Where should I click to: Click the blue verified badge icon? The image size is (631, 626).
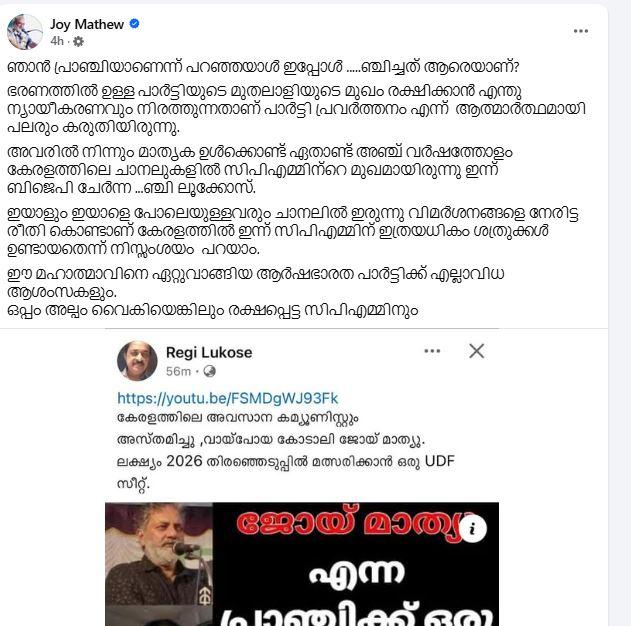click(x=134, y=24)
